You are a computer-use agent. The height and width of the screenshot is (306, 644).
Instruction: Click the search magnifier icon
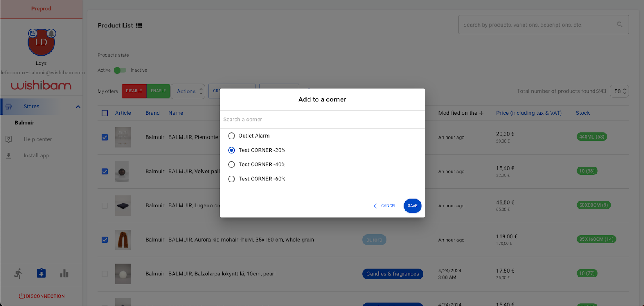point(620,25)
